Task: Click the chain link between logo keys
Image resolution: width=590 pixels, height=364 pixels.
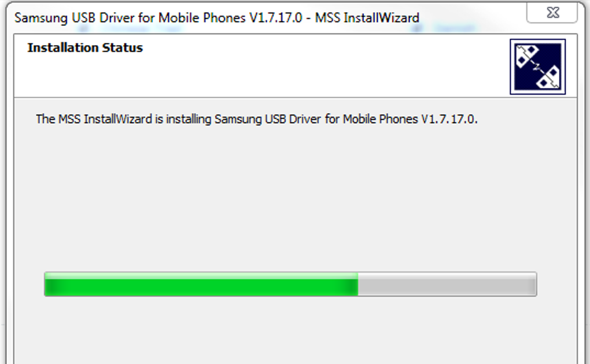Action: click(x=537, y=67)
